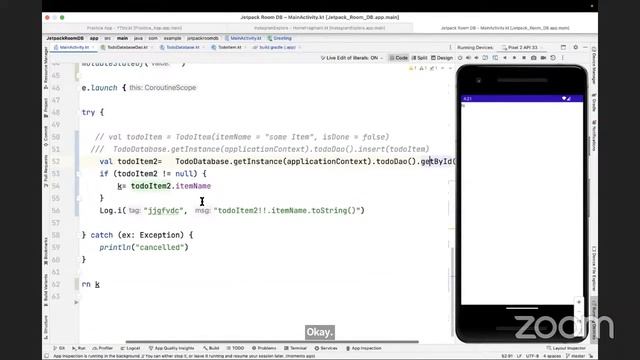Open Live Edit of literals dropdown
640x360 pixels.
click(352, 58)
